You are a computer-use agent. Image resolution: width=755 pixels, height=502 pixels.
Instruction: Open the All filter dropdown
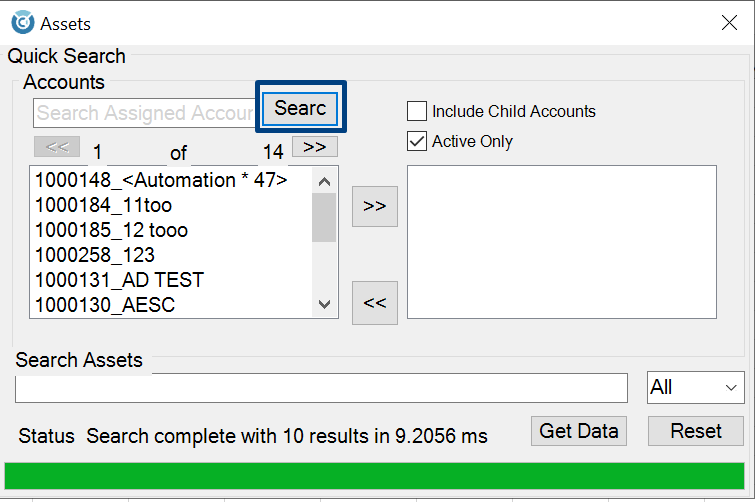695,387
